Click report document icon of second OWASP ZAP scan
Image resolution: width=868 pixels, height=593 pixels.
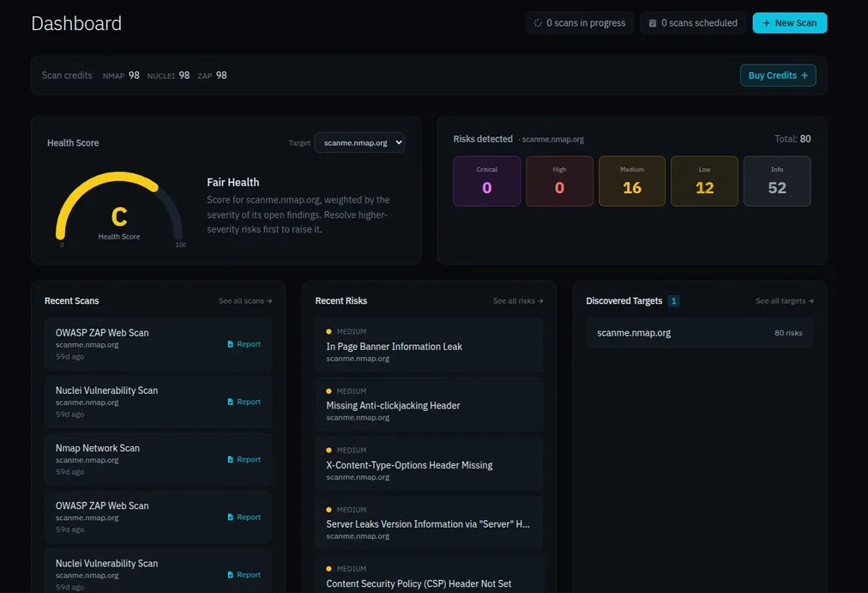pos(230,517)
